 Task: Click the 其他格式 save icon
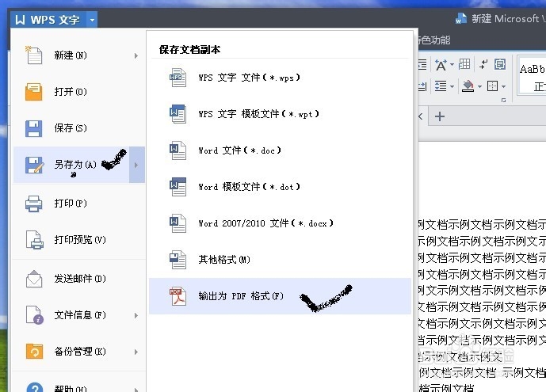point(178,260)
